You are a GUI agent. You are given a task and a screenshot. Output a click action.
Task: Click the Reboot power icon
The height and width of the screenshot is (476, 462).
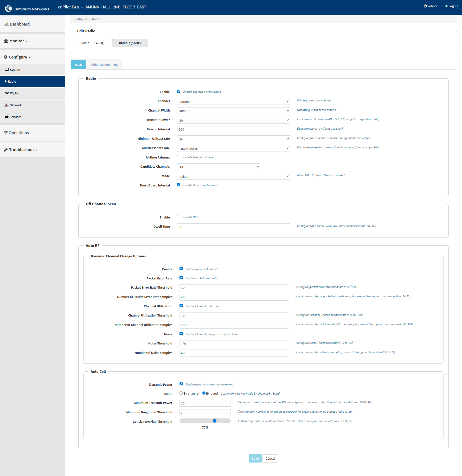pos(425,6)
